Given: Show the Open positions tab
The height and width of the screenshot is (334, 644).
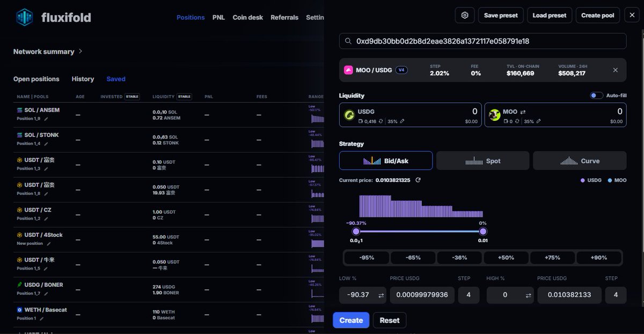Looking at the screenshot, I should pos(36,79).
